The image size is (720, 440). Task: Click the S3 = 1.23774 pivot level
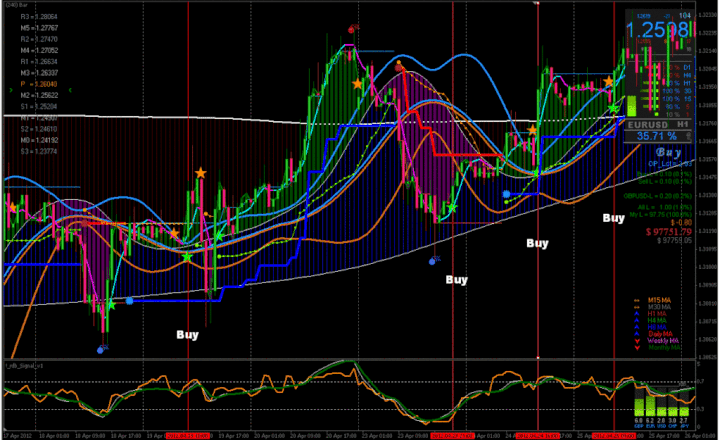point(39,151)
